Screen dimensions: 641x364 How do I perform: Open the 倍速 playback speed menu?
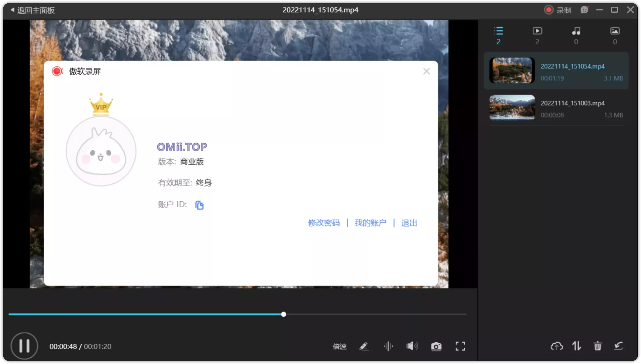pyautogui.click(x=339, y=347)
